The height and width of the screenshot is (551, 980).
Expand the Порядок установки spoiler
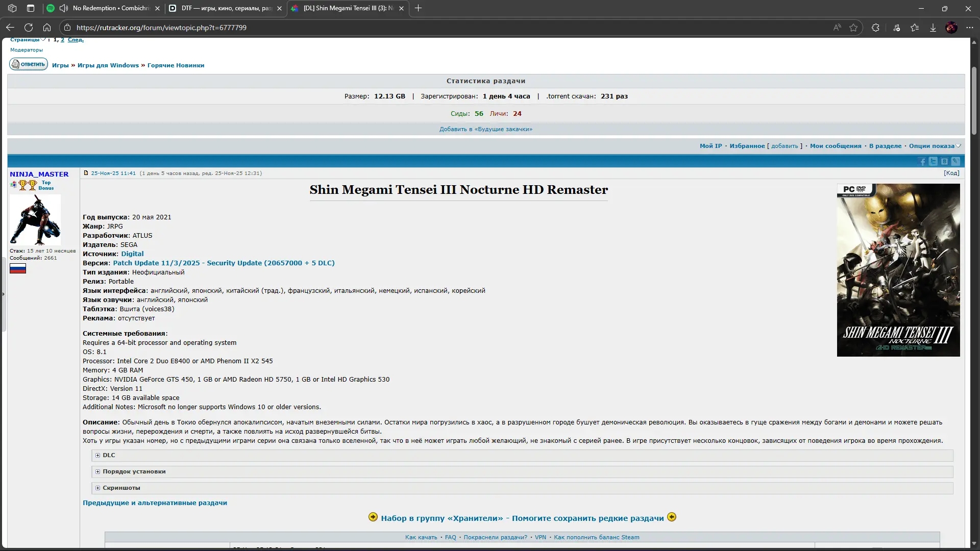(x=134, y=471)
